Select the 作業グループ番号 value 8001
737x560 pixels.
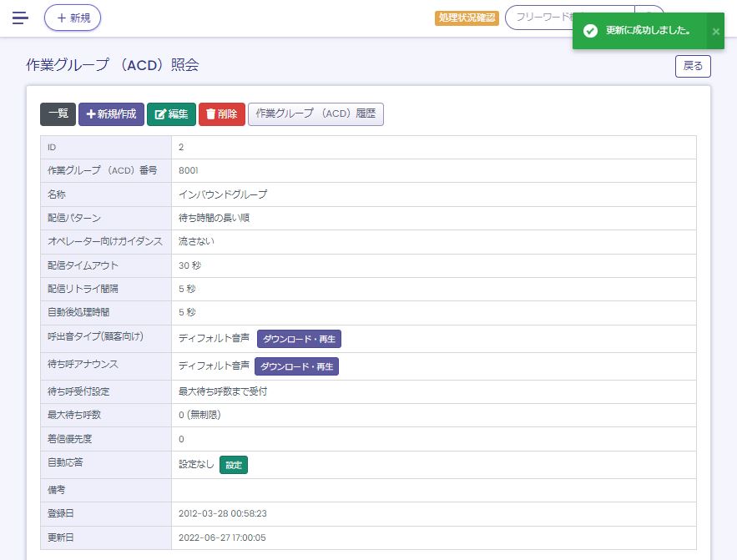(x=189, y=170)
